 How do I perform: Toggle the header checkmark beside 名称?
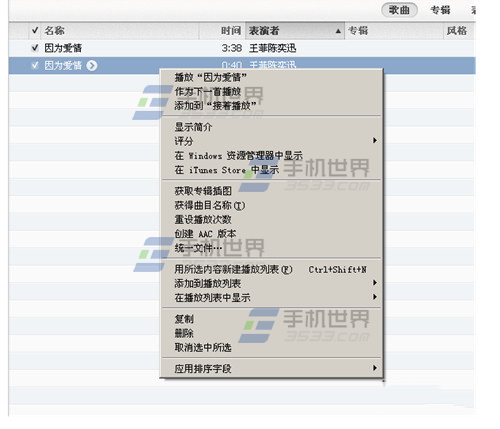tap(35, 31)
